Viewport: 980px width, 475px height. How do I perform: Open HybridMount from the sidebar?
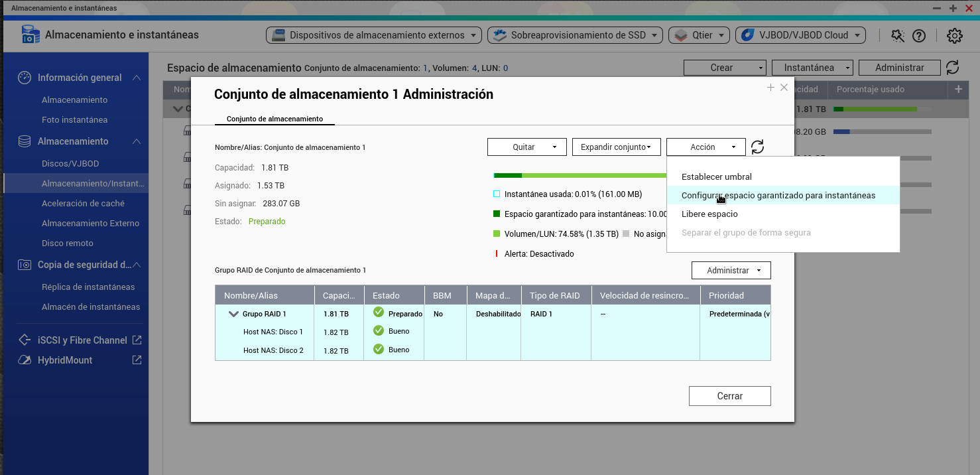click(x=65, y=360)
